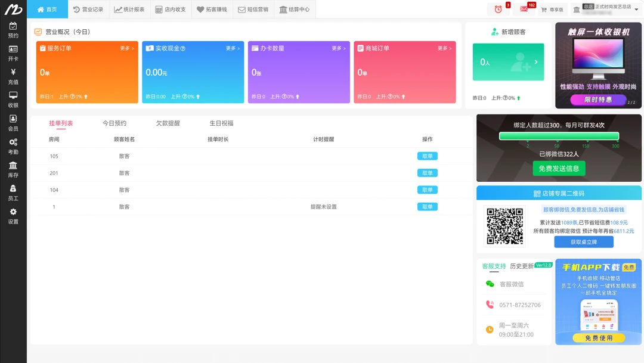Click the chevron on the new customers card

[536, 62]
